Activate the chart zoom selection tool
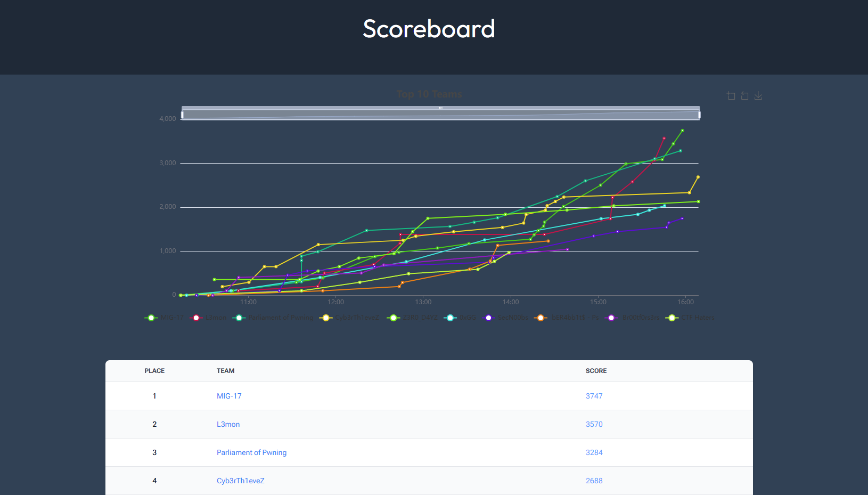The image size is (868, 495). click(x=731, y=96)
